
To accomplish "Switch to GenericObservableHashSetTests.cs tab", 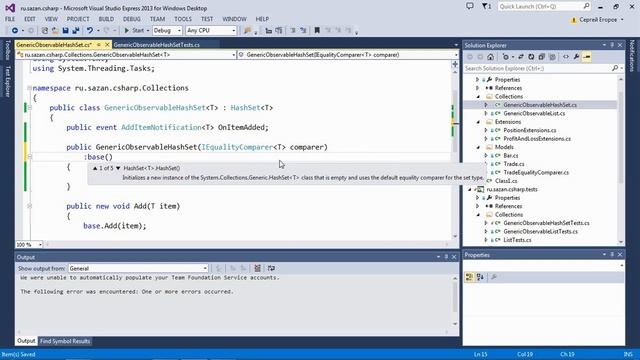I will (157, 44).
